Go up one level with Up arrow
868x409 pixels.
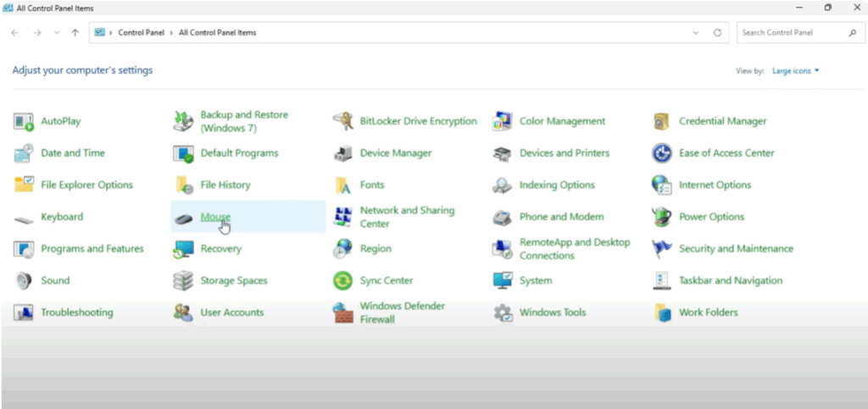tap(75, 33)
